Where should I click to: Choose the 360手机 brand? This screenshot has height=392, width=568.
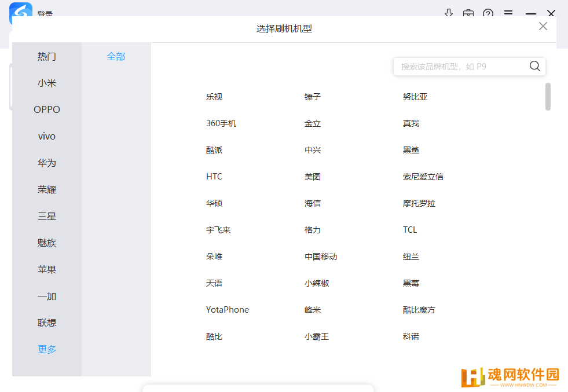(x=221, y=123)
